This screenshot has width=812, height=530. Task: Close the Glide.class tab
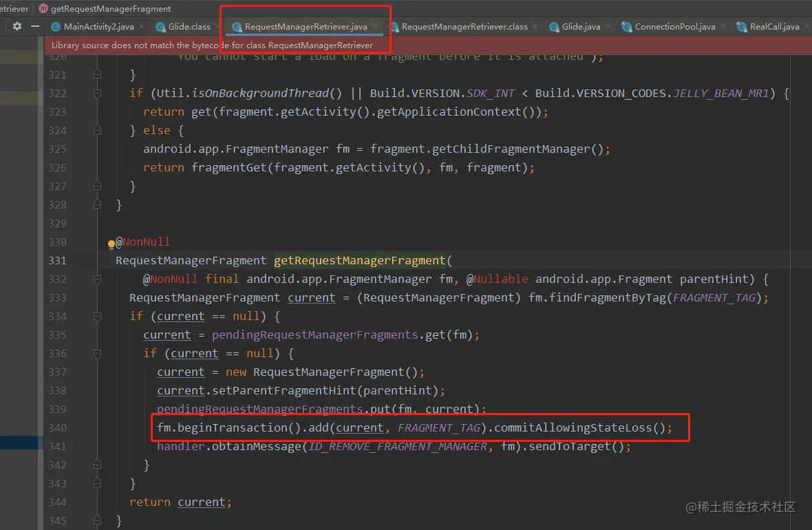pos(218,26)
